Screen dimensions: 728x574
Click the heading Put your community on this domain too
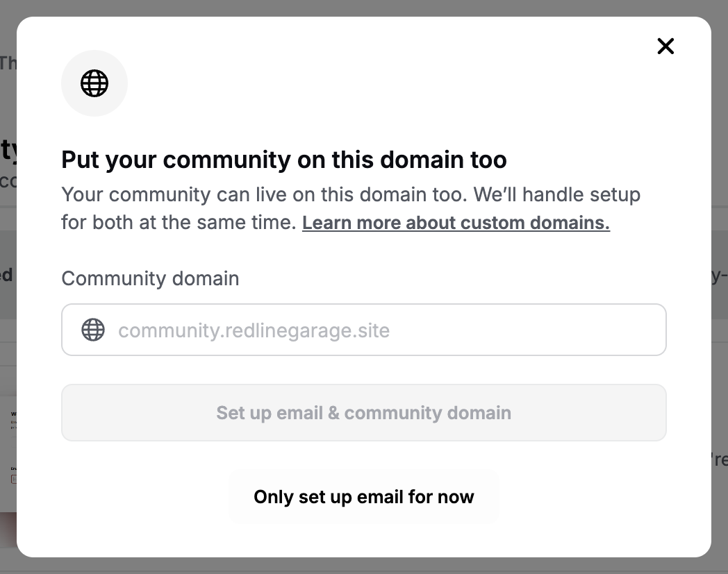[284, 160]
